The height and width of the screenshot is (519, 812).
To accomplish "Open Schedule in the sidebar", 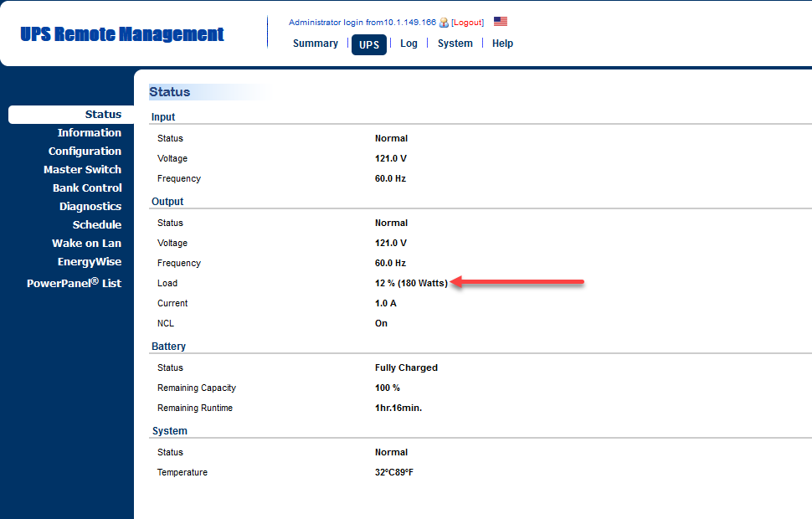I will pos(97,225).
